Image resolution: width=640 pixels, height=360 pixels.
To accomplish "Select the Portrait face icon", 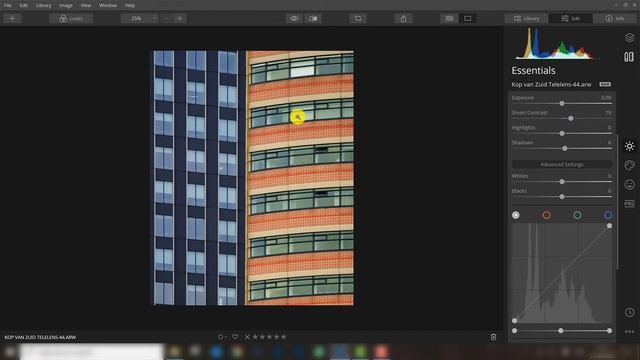I will 629,184.
